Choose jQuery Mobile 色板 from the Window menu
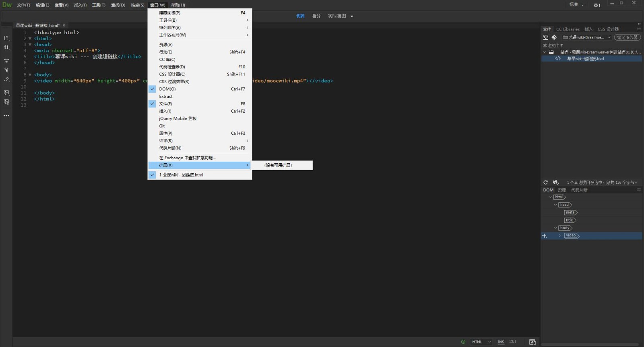The height and width of the screenshot is (347, 644). point(200,119)
